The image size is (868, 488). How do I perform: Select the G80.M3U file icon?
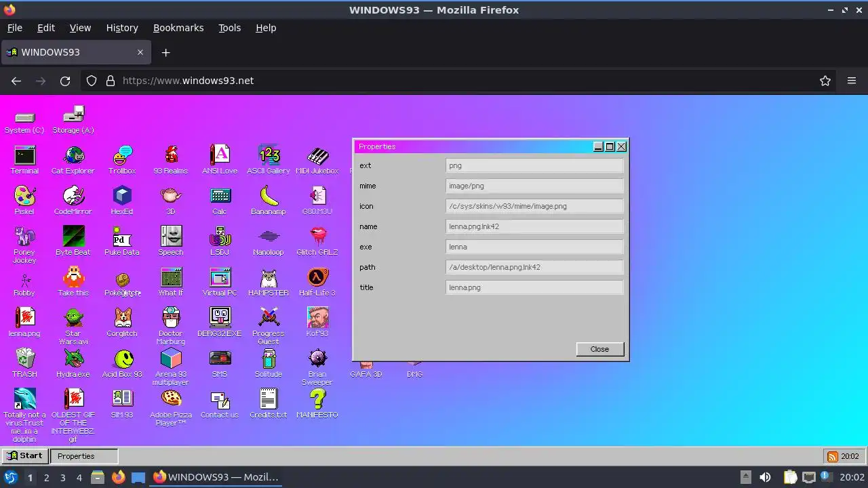pyautogui.click(x=317, y=201)
